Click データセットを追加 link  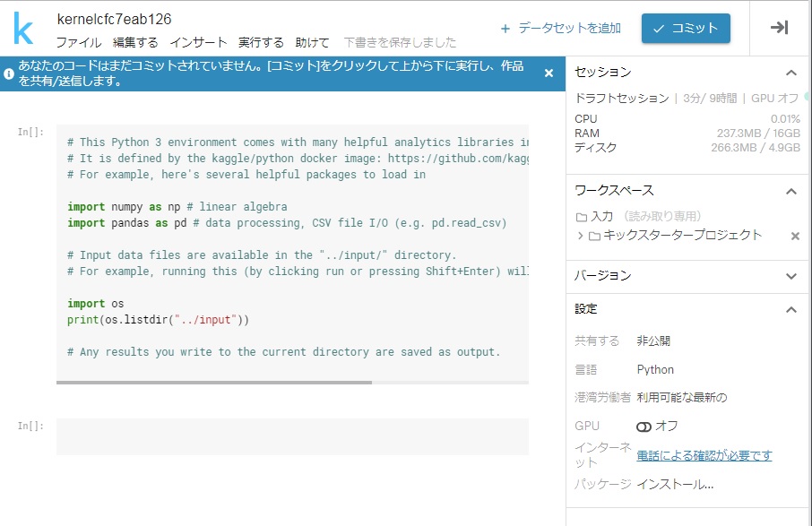click(569, 28)
